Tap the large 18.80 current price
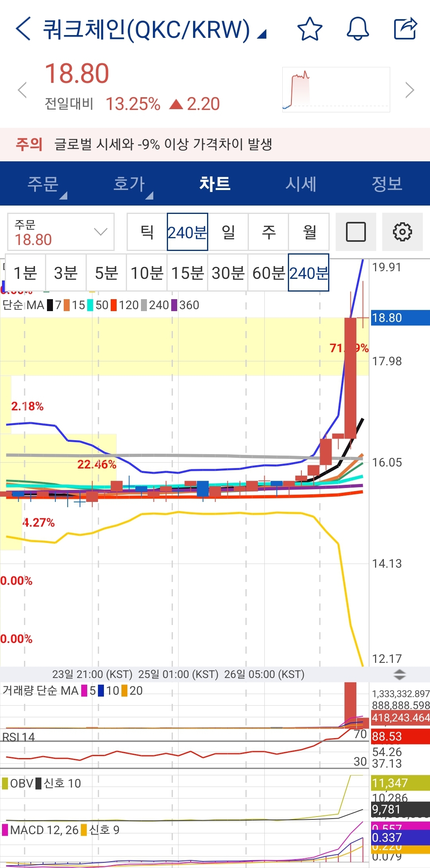The height and width of the screenshot is (868, 430). coord(77,74)
